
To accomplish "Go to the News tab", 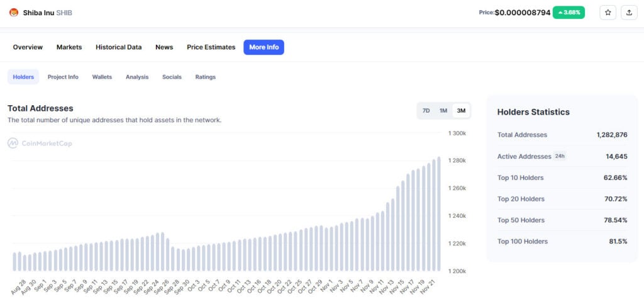I will click(x=164, y=47).
